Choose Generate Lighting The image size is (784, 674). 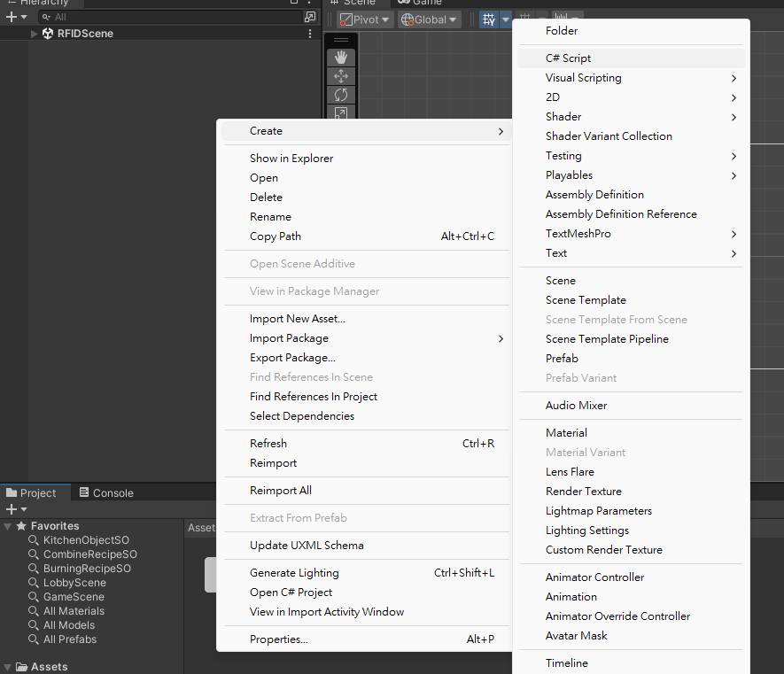(367, 573)
